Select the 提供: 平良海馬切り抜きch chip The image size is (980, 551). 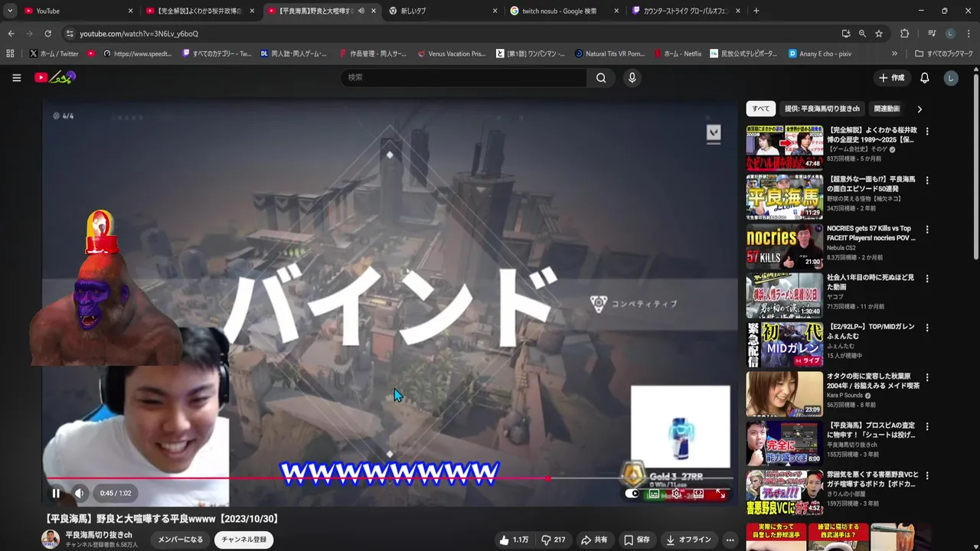822,109
